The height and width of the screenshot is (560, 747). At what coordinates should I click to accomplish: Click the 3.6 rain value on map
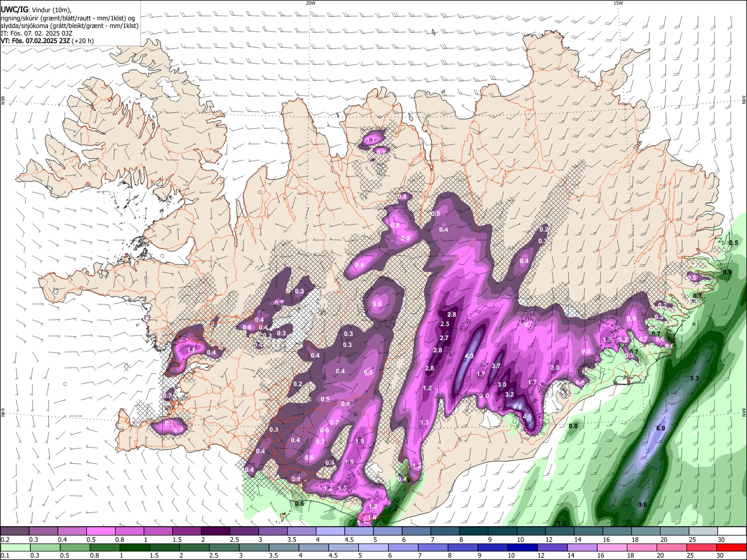coord(643,505)
